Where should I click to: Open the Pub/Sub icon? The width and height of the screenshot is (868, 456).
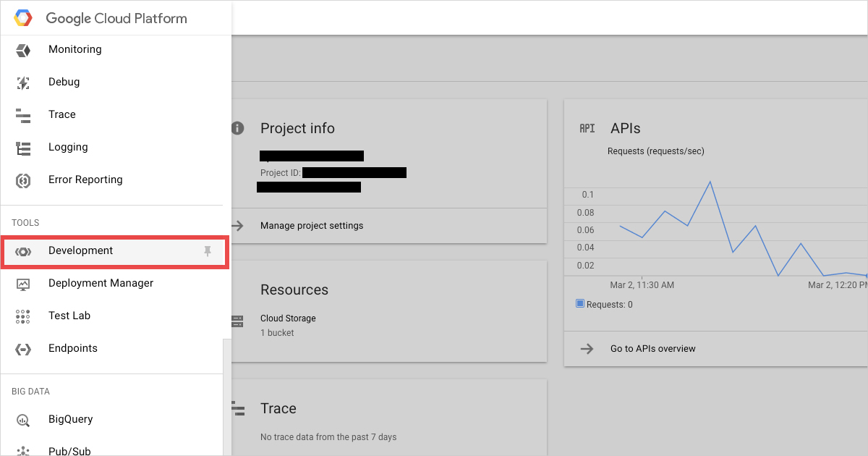point(23,451)
